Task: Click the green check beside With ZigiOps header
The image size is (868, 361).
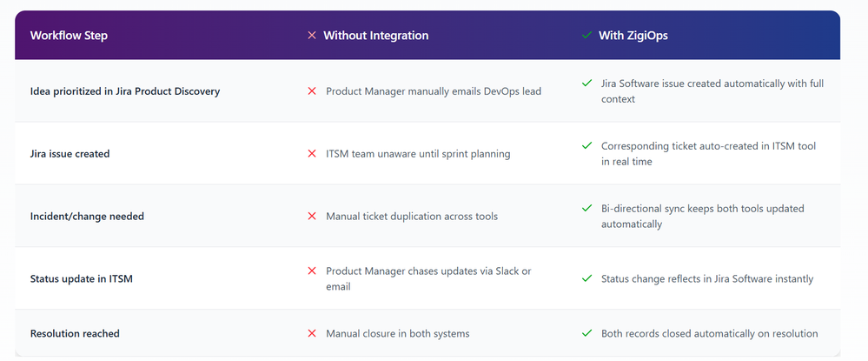Action: click(587, 36)
